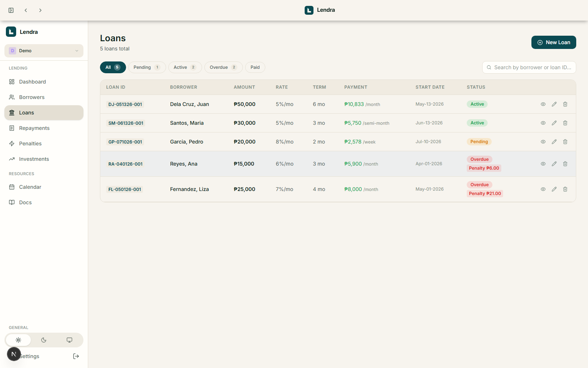The width and height of the screenshot is (588, 368).
Task: View loan SM-061326-001 eye icon
Action: (x=543, y=123)
